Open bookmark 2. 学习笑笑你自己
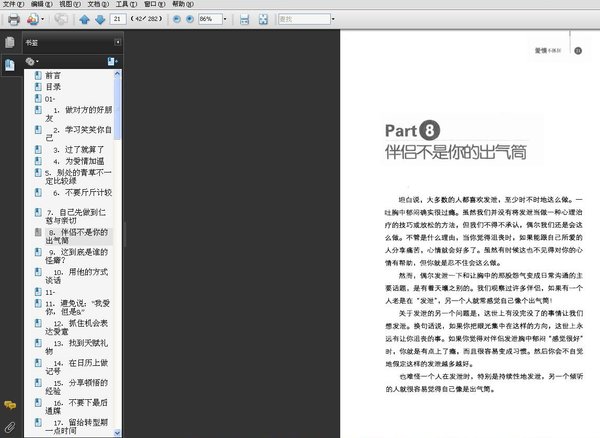The image size is (600, 438). click(78, 134)
